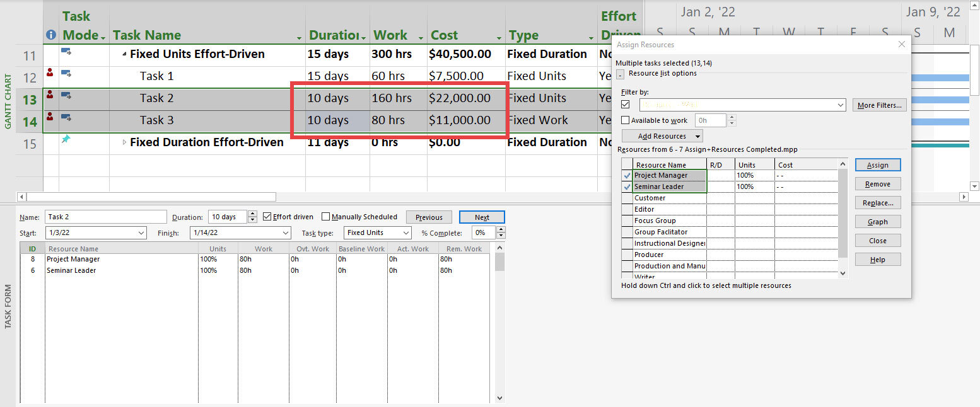Open the Task Name column filter dropdown

click(x=299, y=37)
